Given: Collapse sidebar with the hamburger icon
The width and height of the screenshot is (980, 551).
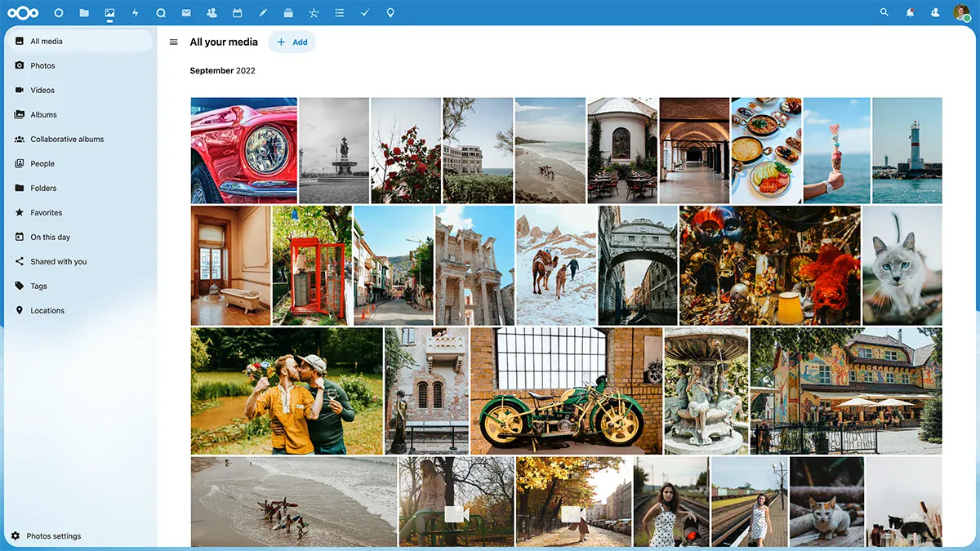Looking at the screenshot, I should pyautogui.click(x=172, y=42).
